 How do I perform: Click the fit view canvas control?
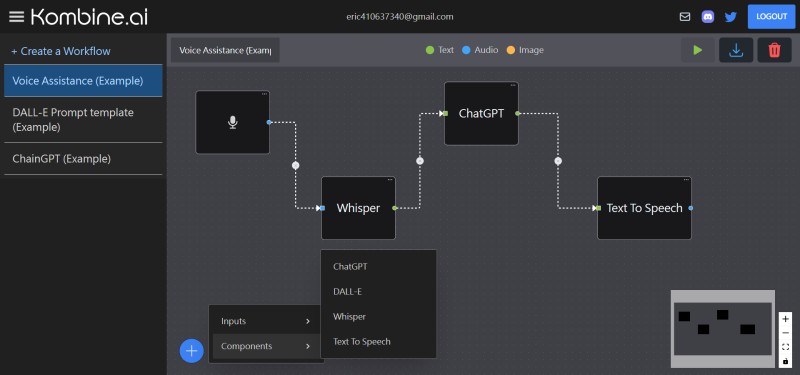point(785,347)
